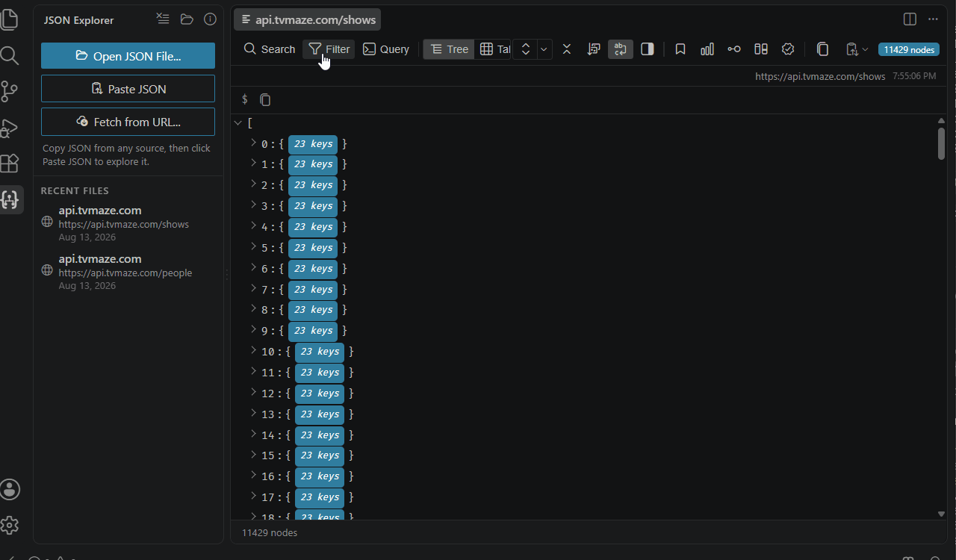Click the clear list icon in JSON Explorer header
The height and width of the screenshot is (560, 956).
pos(163,19)
